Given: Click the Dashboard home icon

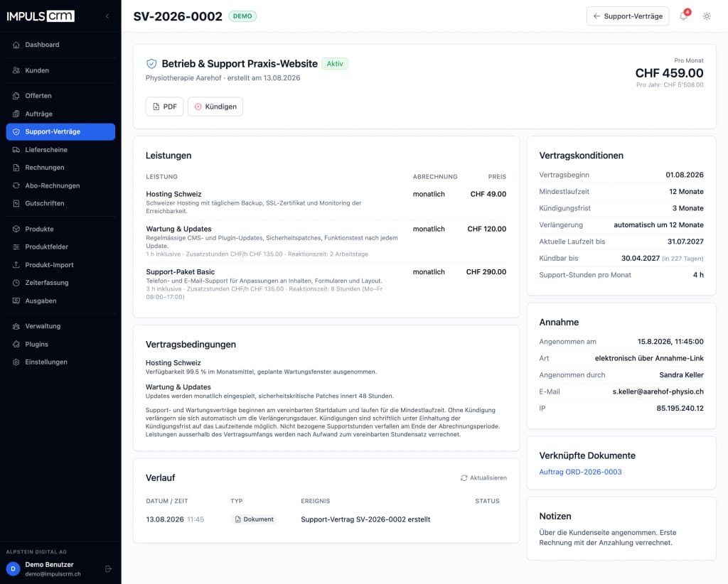Looking at the screenshot, I should tap(16, 45).
